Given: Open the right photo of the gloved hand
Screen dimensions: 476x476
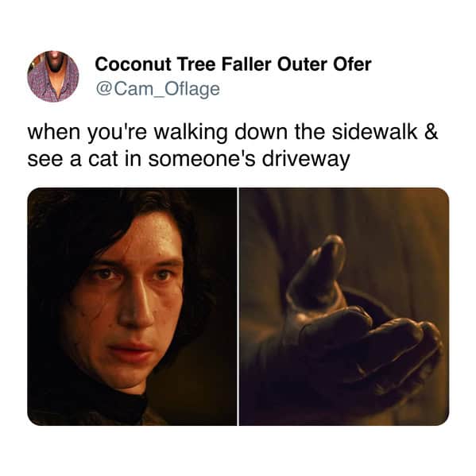Looking at the screenshot, I should click(x=344, y=307).
